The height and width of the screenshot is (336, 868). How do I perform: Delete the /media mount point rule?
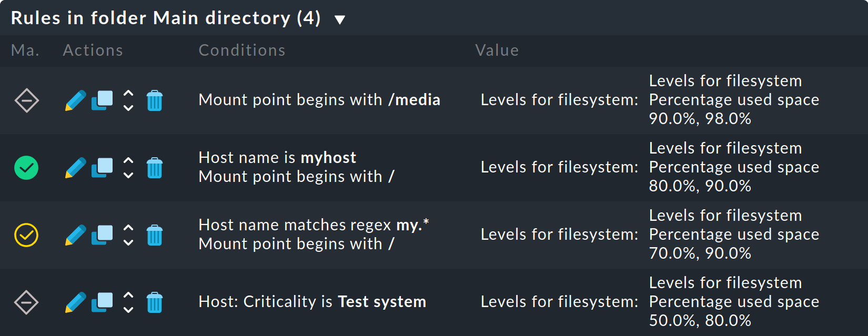155,100
